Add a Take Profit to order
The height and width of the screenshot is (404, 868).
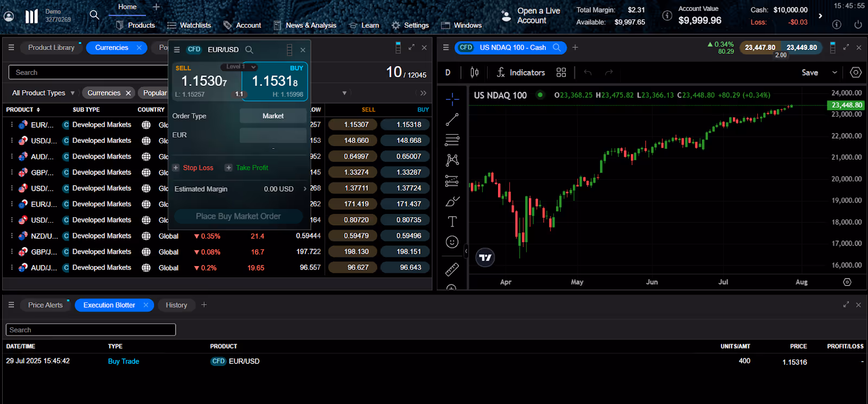[x=247, y=168]
